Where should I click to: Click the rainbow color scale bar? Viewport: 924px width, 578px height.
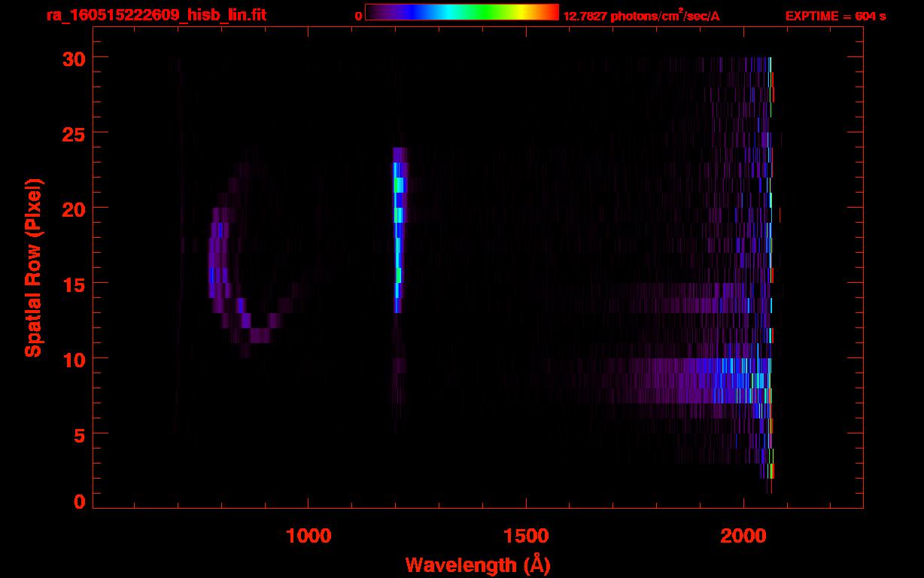[x=462, y=12]
